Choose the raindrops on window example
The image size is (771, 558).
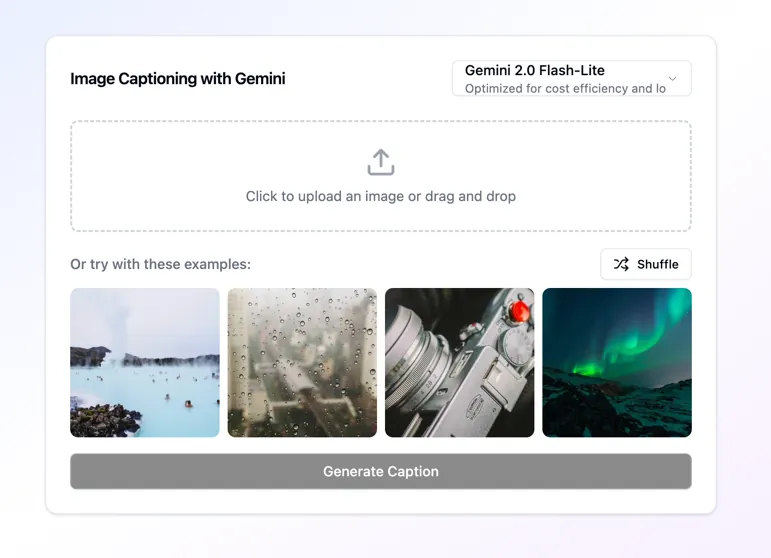[302, 362]
